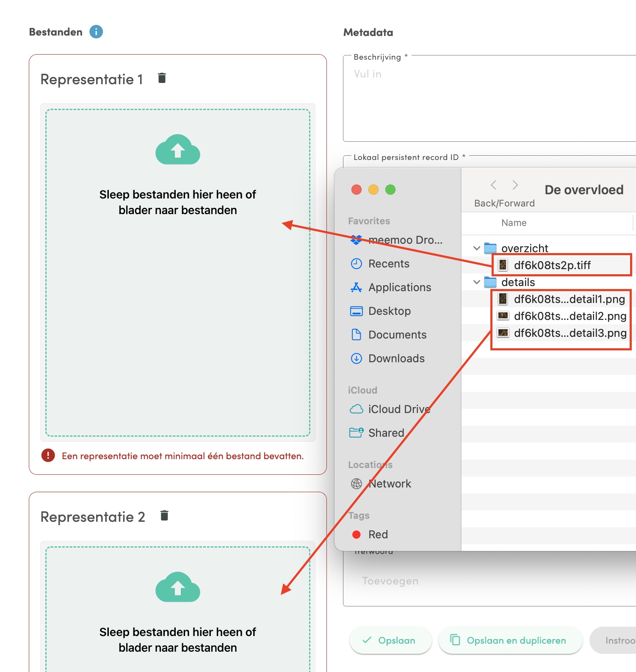Collapse the overzicht folder
Screen dimensions: 636x672
click(477, 248)
